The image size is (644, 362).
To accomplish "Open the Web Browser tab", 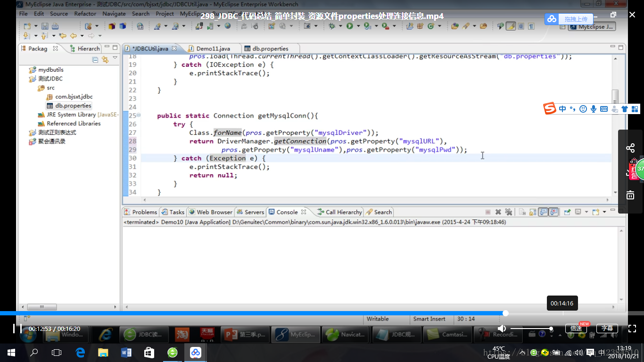I will (210, 212).
